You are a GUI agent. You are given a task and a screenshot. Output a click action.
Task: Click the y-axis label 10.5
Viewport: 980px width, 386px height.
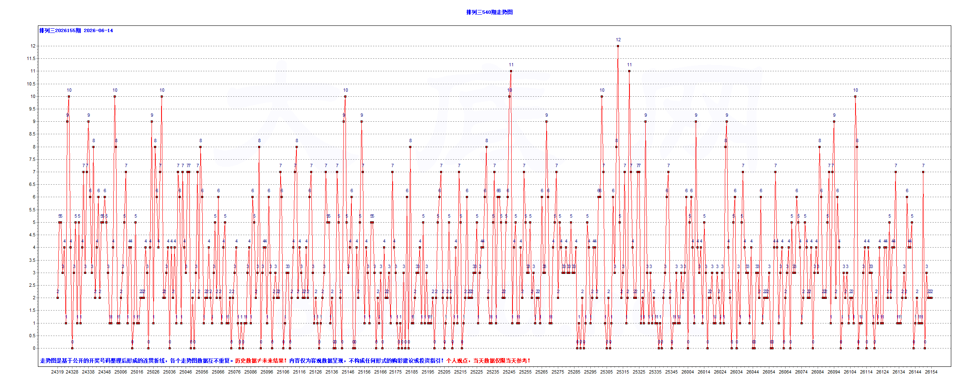31,84
